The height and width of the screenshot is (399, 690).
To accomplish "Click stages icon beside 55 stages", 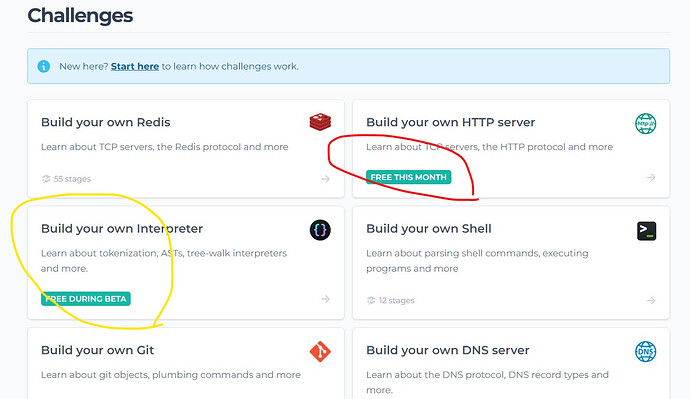I will pyautogui.click(x=46, y=179).
